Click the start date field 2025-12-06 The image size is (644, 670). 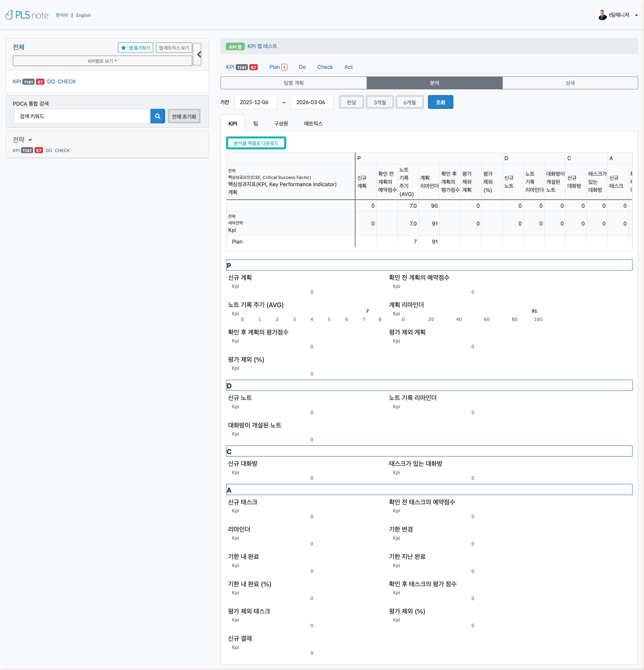[254, 102]
